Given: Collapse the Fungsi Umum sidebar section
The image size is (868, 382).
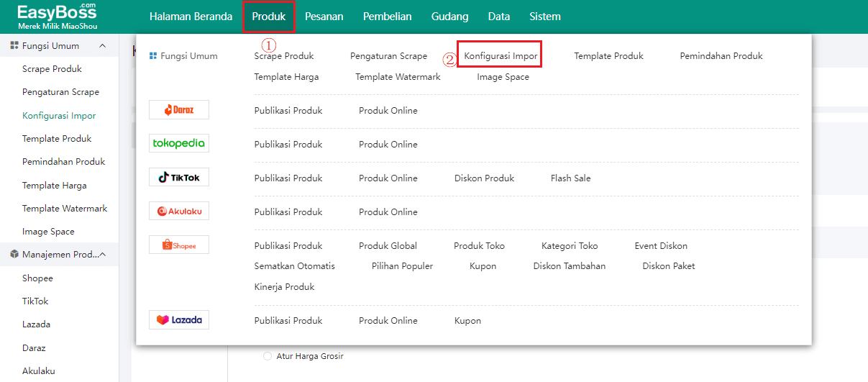Looking at the screenshot, I should (x=102, y=46).
